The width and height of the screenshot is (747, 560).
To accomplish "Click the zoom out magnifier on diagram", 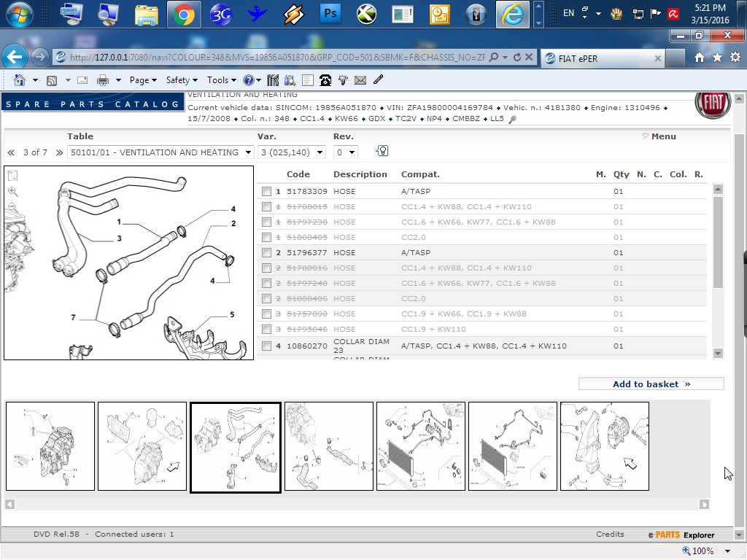I will click(12, 208).
